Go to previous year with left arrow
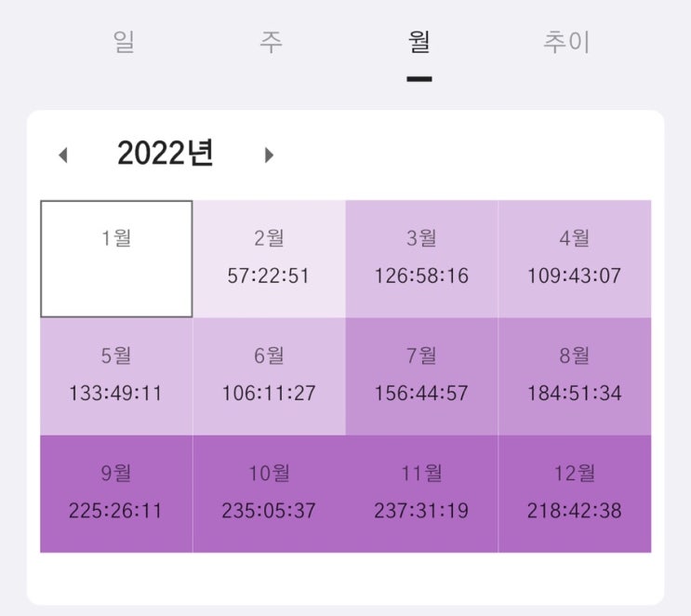The image size is (691, 616). pos(63,155)
